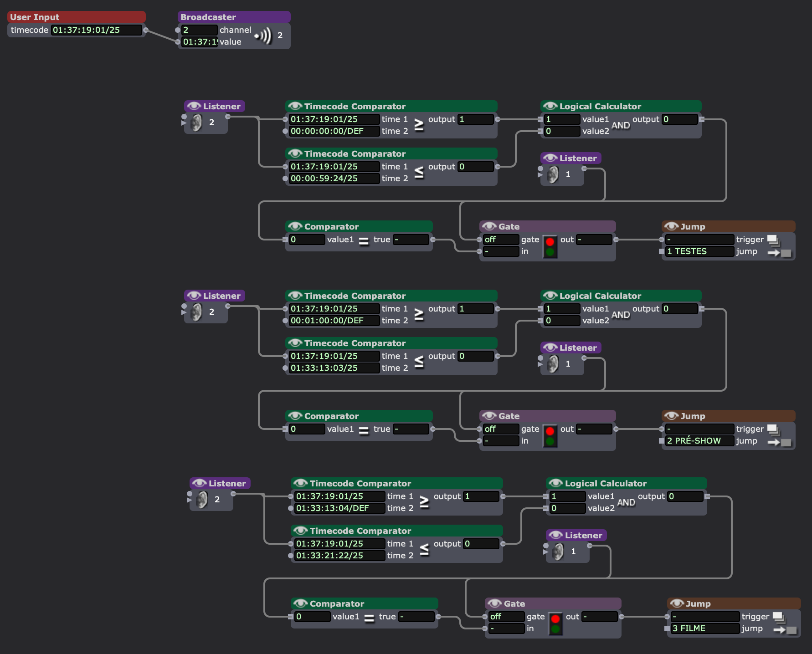Click time 2 field showing 00:00:00:00/DEF
Viewport: 812px width, 654px height.
coord(334,131)
